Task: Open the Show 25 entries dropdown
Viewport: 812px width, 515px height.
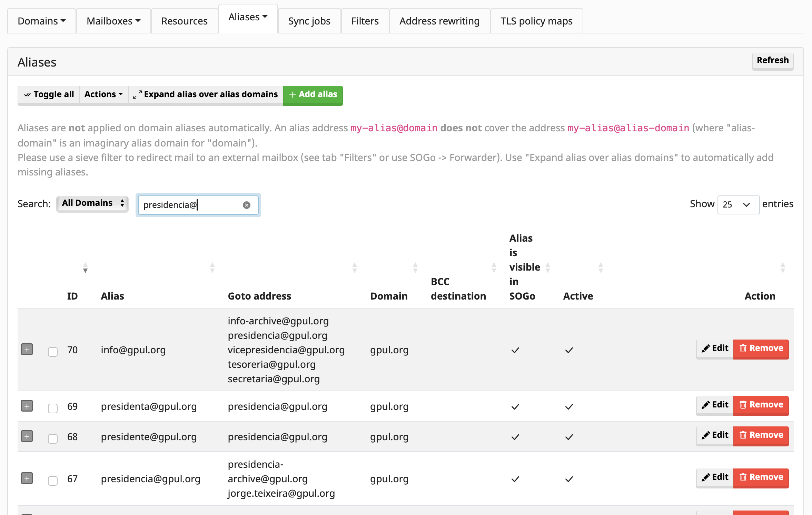Action: (x=738, y=205)
